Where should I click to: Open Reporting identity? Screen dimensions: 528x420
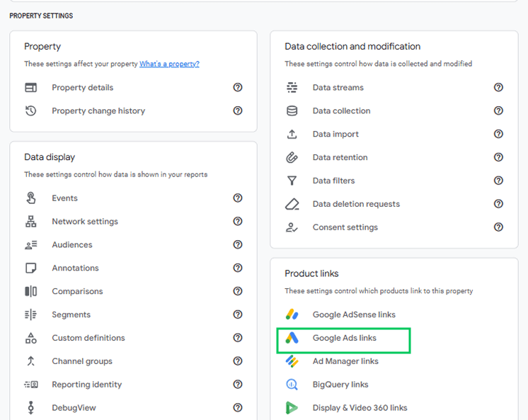[87, 385]
